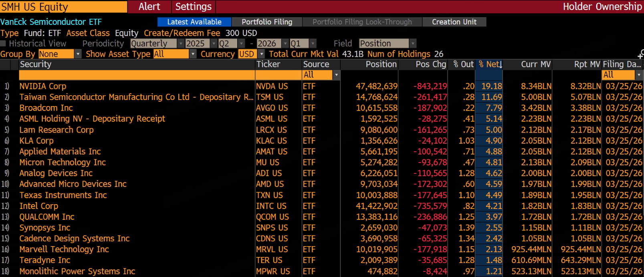
Task: Toggle the Historical View checkbox
Action: click(x=3, y=43)
